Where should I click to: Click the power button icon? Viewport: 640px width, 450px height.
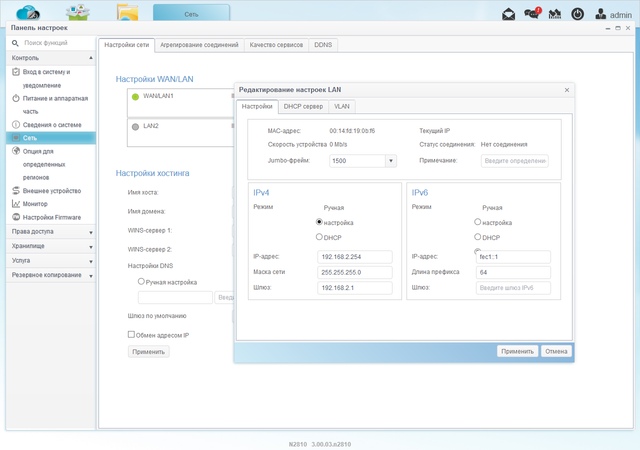tap(577, 14)
